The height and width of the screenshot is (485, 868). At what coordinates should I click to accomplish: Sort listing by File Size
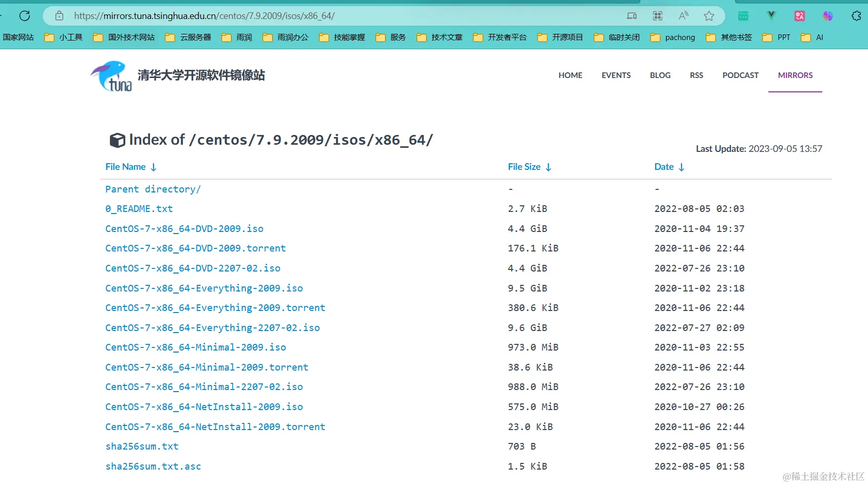click(530, 167)
